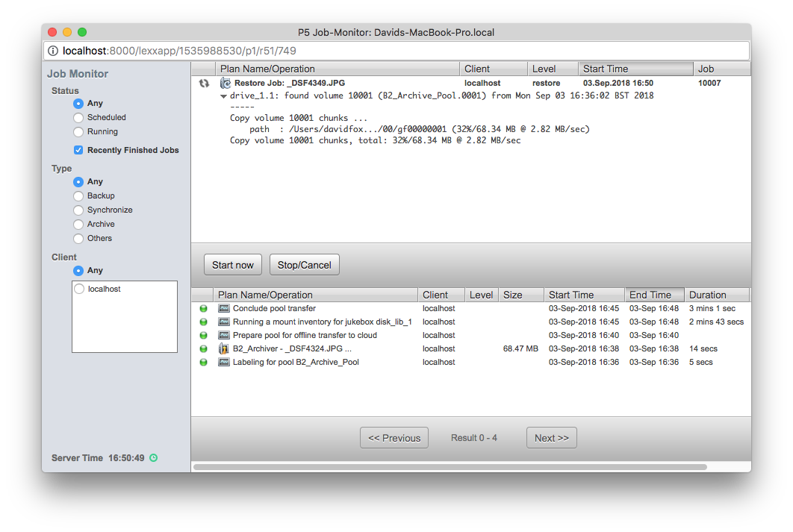Image resolution: width=793 pixels, height=532 pixels.
Task: Select the Backup type radio button
Action: point(78,196)
